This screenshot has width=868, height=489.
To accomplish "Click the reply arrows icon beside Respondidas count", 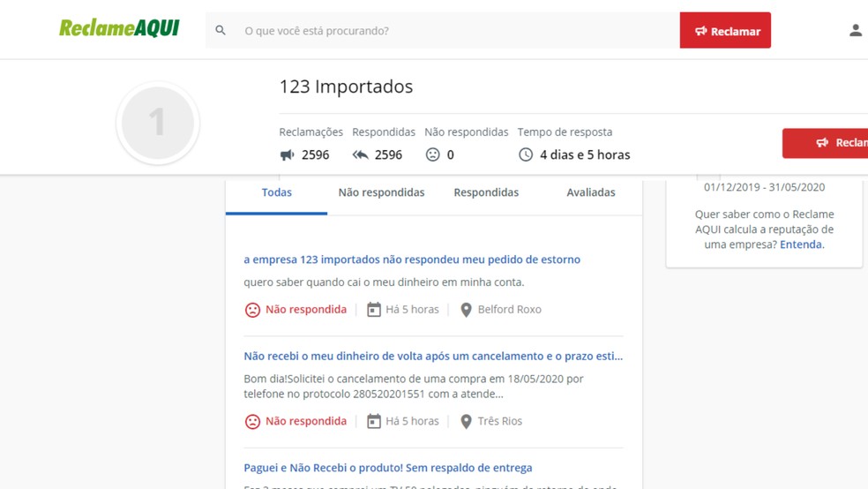I will (361, 155).
